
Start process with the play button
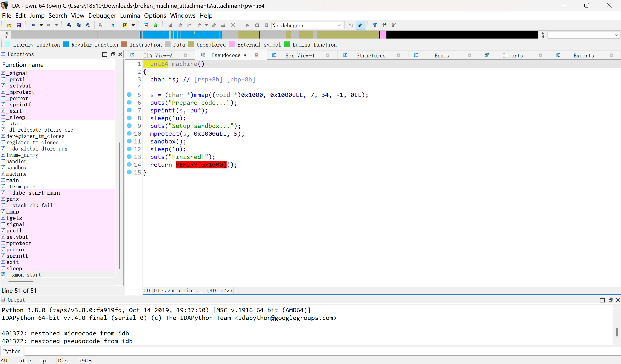coord(248,25)
